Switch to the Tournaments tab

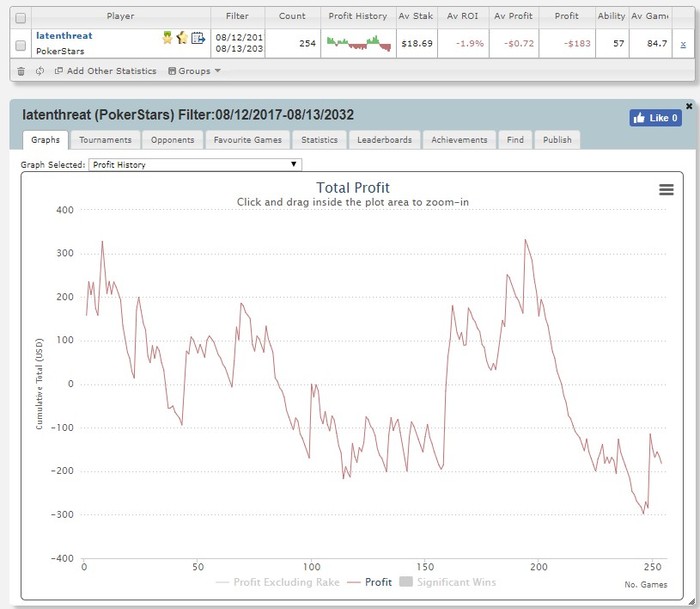click(x=105, y=140)
